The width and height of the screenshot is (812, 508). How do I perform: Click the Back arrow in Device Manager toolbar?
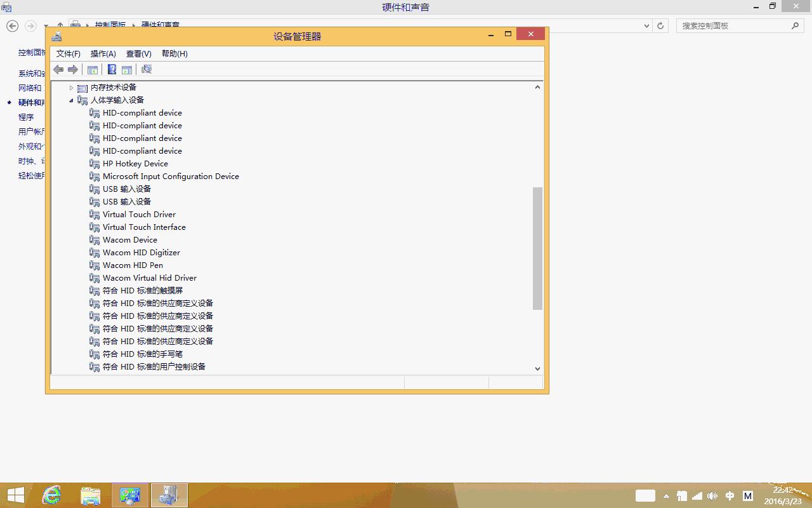coord(58,69)
